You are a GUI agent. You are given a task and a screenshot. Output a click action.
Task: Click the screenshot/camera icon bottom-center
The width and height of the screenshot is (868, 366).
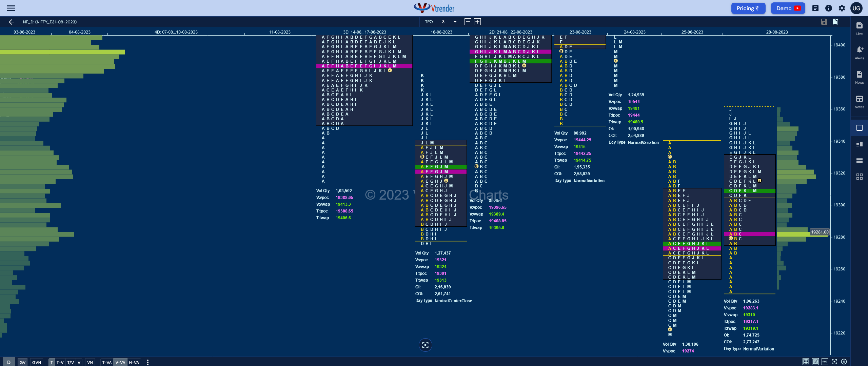[x=426, y=345]
